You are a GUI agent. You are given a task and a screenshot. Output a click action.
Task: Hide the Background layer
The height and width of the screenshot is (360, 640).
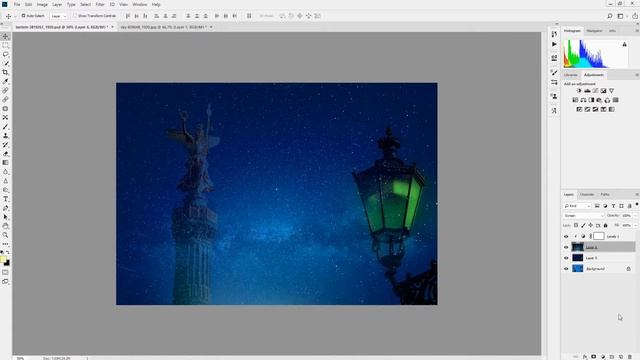tap(566, 269)
